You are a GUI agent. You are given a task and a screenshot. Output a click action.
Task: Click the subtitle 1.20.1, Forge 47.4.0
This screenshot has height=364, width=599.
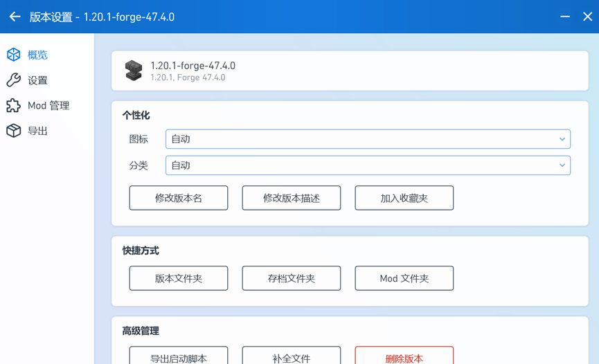point(188,78)
